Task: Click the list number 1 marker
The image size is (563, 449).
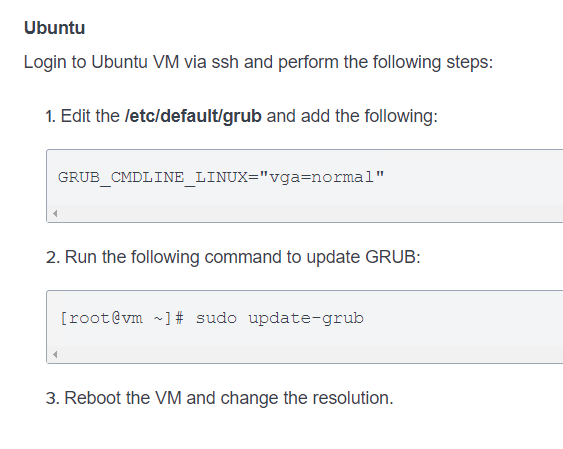Action: [51, 117]
